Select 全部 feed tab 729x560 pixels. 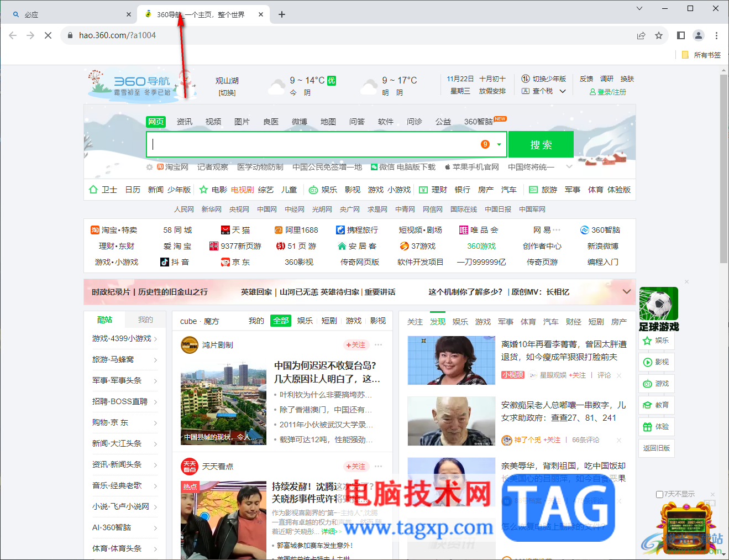281,321
